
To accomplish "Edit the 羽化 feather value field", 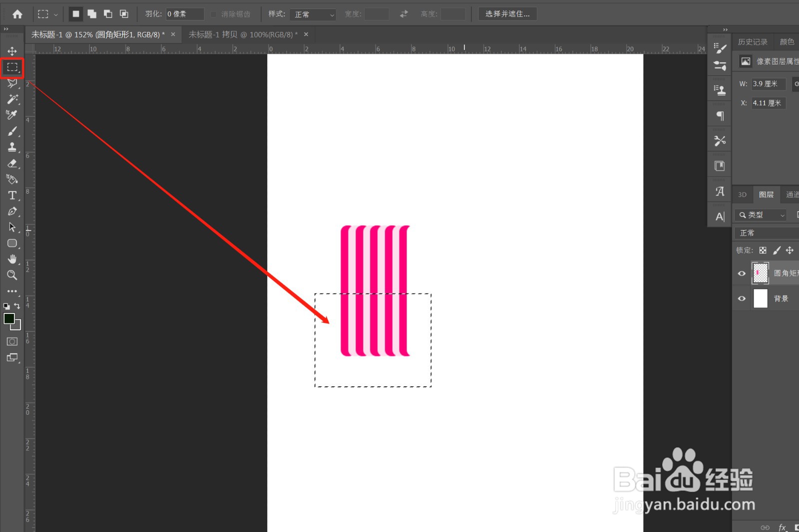I will pos(185,14).
